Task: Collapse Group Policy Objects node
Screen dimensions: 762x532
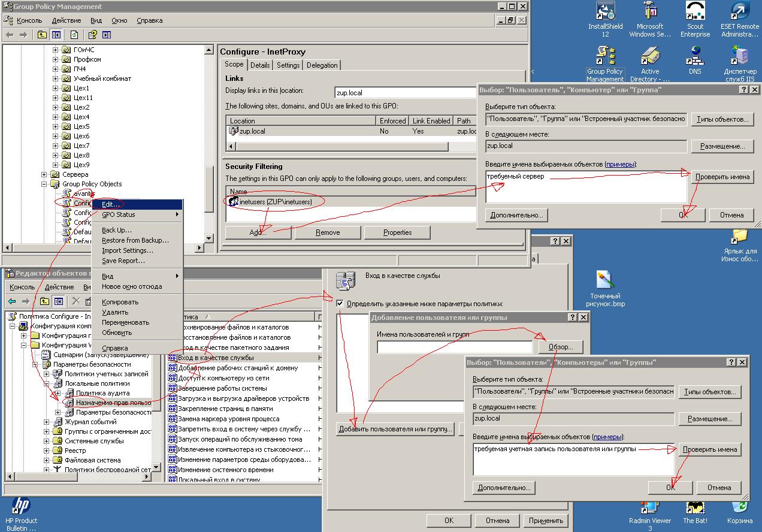Action: click(44, 184)
